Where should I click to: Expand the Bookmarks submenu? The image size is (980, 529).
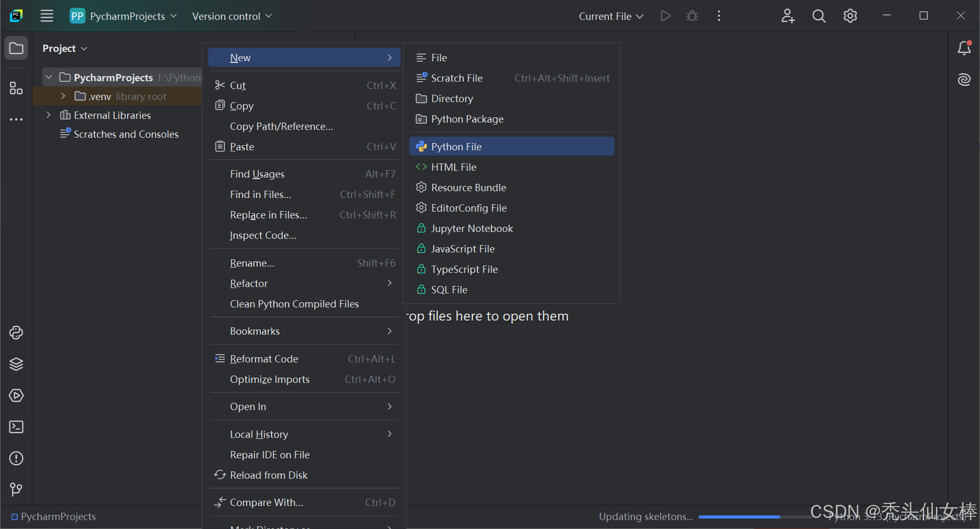(304, 331)
